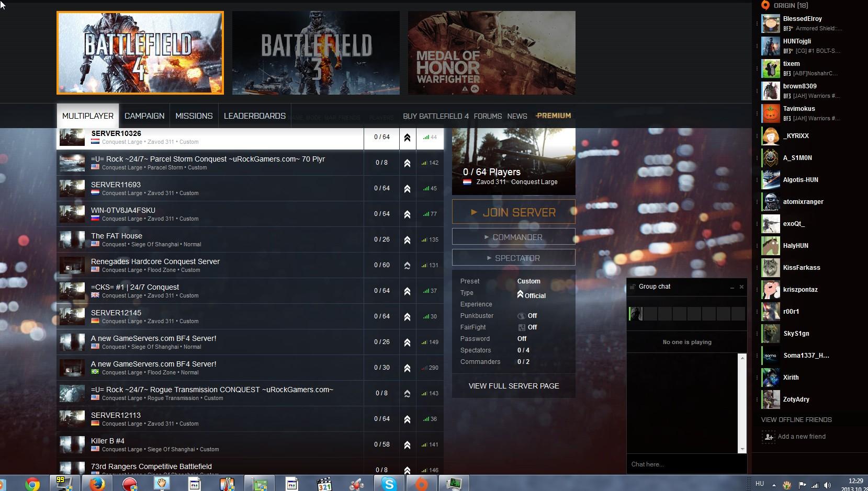Open the Buy Battlefield 4 link
The image size is (868, 491).
click(436, 116)
